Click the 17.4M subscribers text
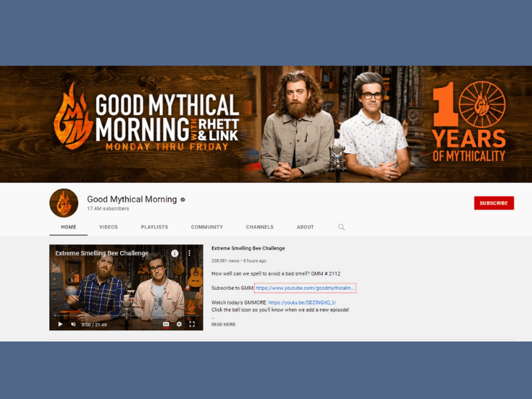The width and height of the screenshot is (532, 399). point(108,208)
